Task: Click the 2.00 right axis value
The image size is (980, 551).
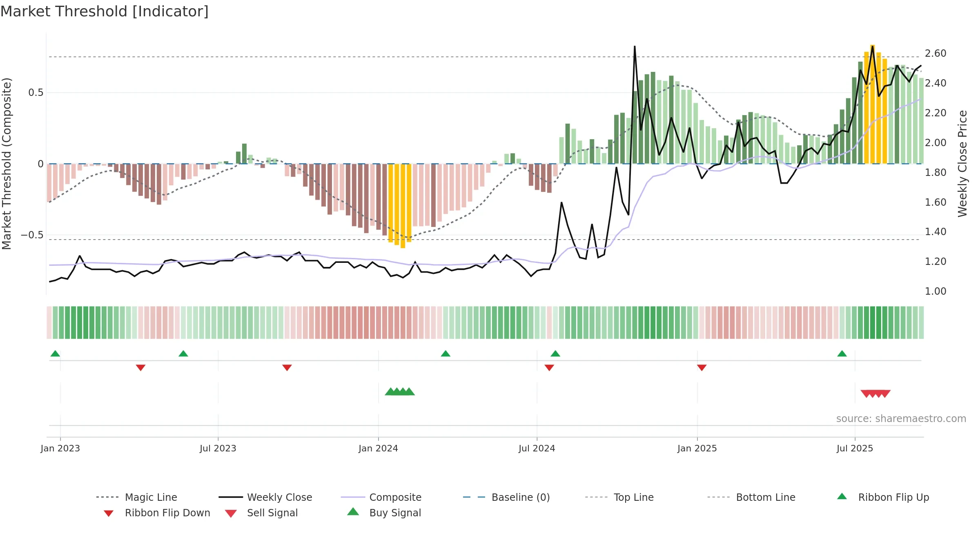Action: coord(935,143)
